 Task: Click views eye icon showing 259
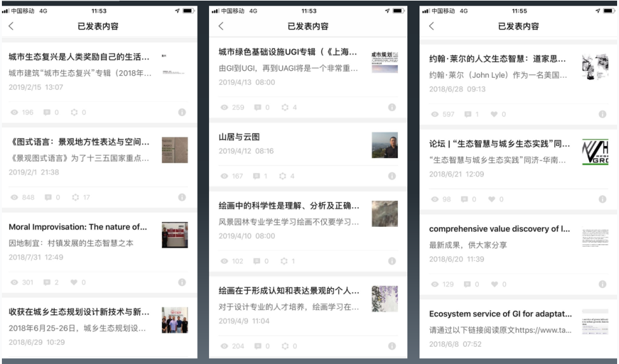(224, 107)
